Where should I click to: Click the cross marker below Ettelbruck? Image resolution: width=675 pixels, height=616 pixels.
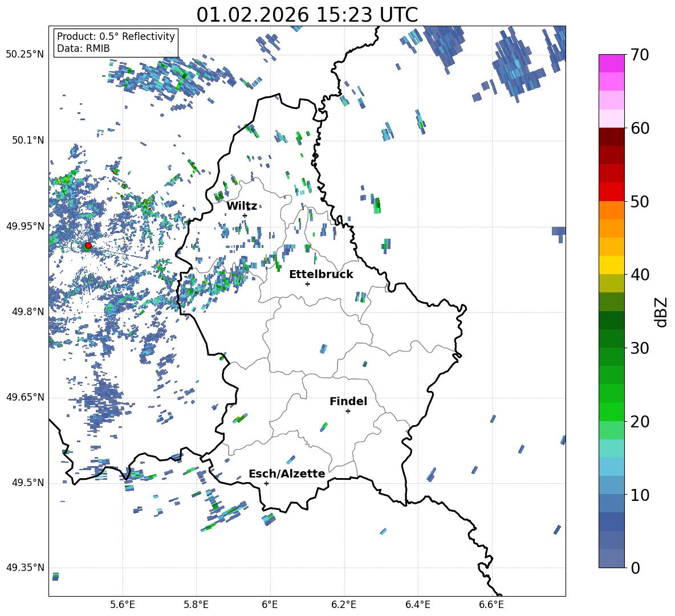pyautogui.click(x=307, y=284)
